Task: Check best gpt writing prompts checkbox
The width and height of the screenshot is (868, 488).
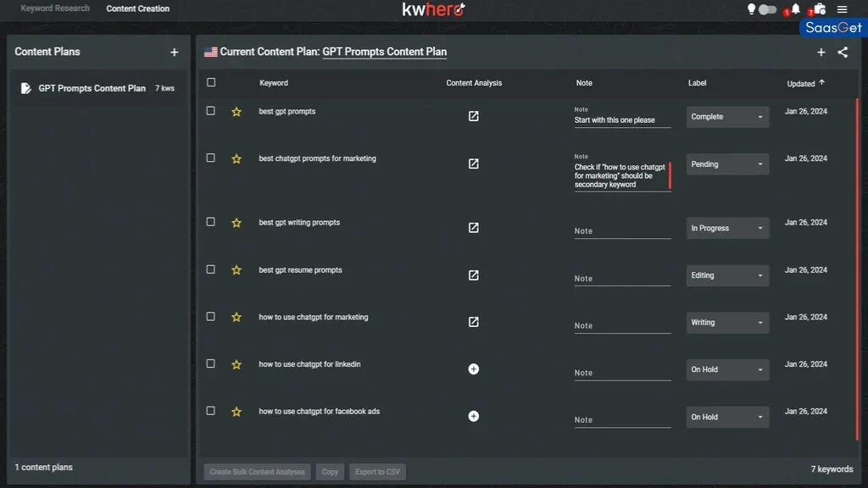Action: click(211, 222)
